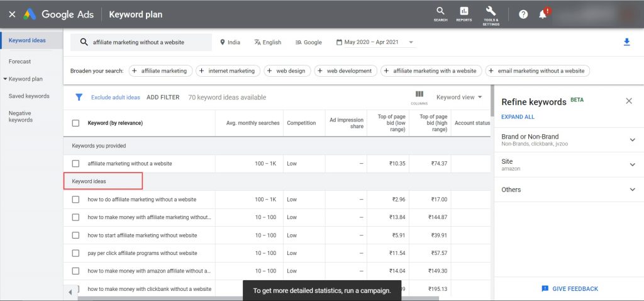Check 'how to start affiliate marketing without website'
The width and height of the screenshot is (644, 301).
(75, 236)
